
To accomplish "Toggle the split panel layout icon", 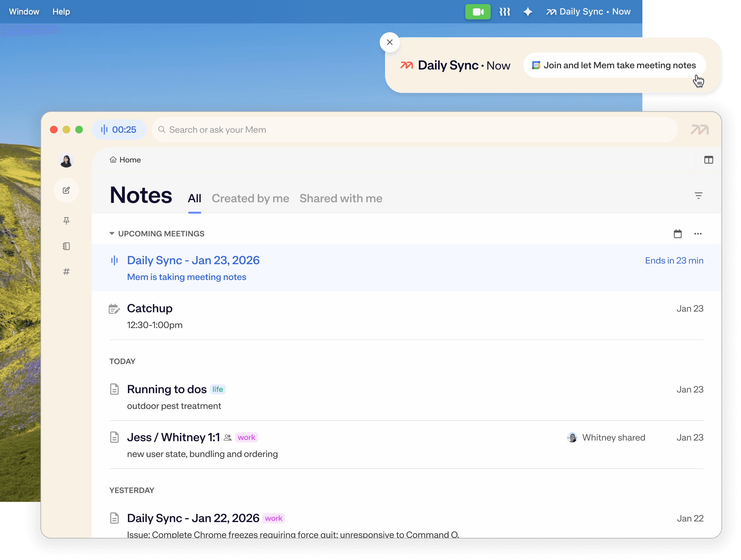I will click(x=708, y=160).
